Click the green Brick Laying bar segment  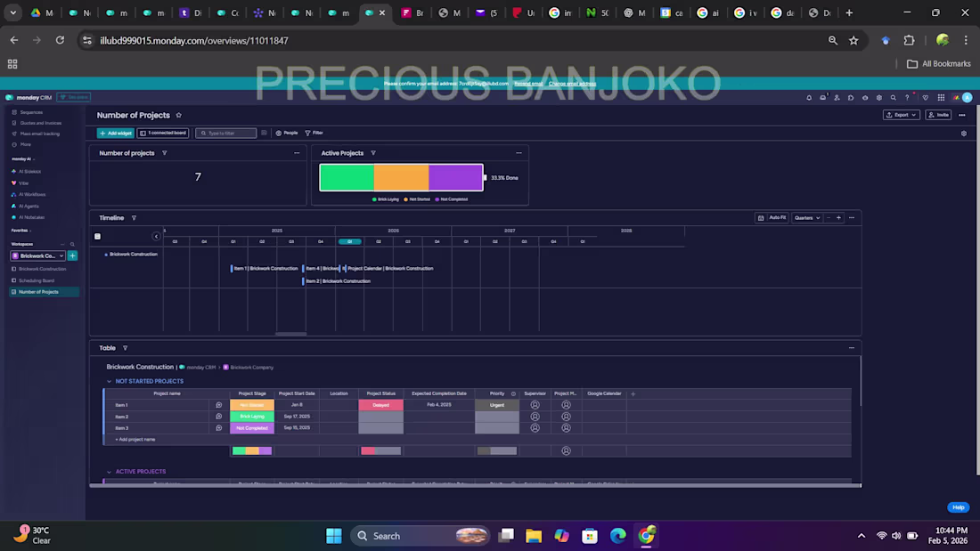pos(347,178)
